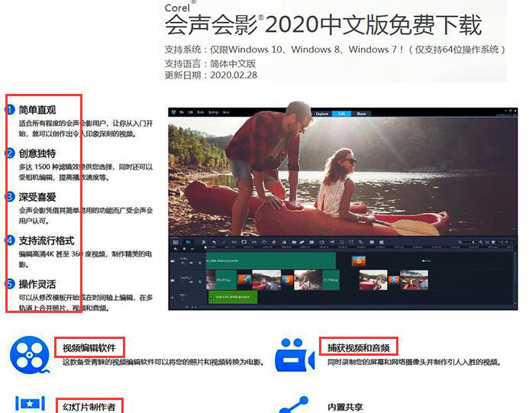Select the green title clip on bottom track
The image size is (532, 413).
coord(233,297)
